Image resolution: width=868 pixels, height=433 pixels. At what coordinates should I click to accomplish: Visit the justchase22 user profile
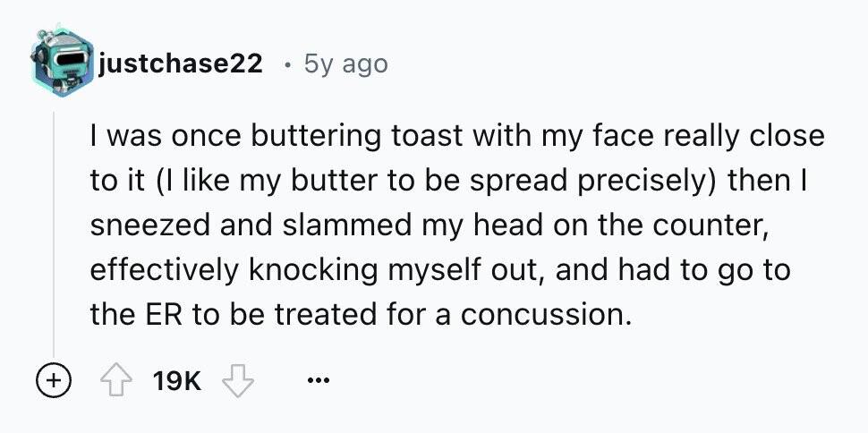tap(179, 64)
